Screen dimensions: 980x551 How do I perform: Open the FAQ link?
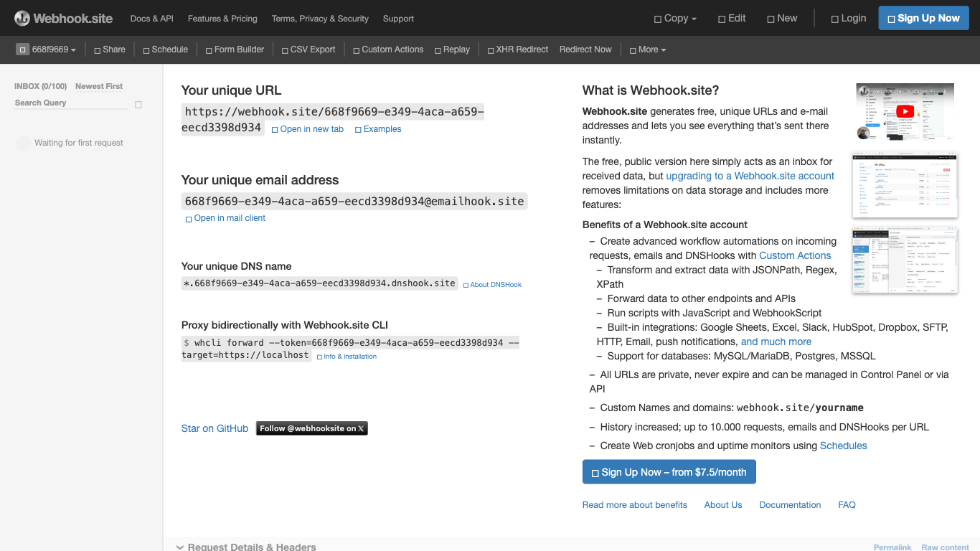(x=847, y=505)
